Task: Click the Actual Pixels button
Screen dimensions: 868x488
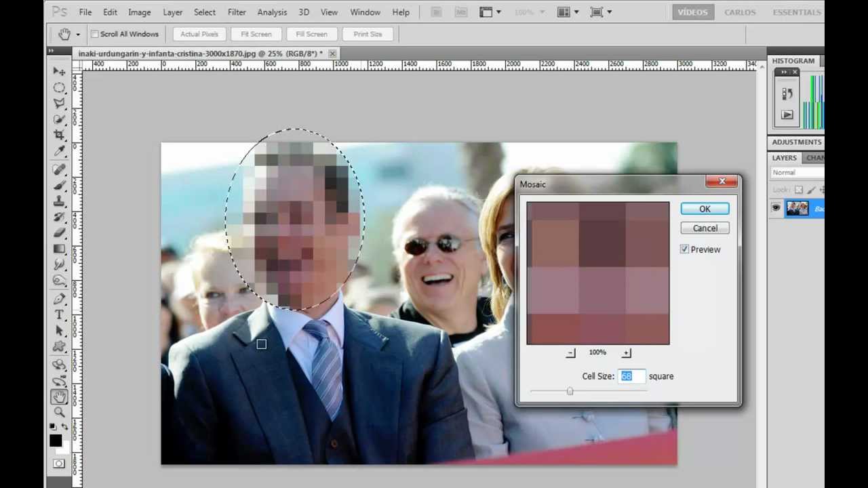Action: [199, 34]
